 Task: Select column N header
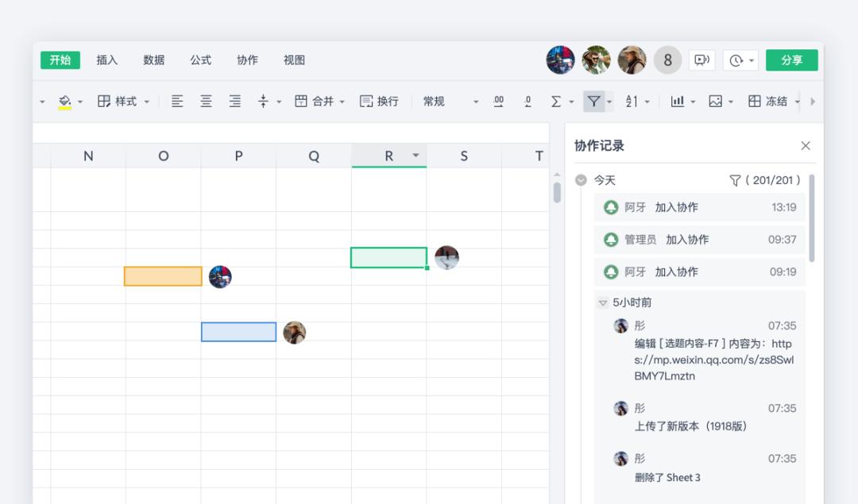pyautogui.click(x=88, y=156)
